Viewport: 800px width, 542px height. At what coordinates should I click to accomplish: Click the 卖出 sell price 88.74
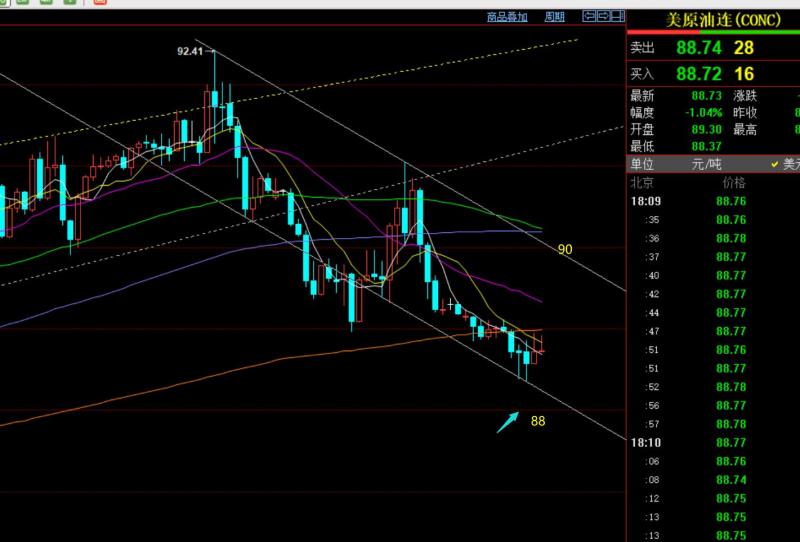699,48
